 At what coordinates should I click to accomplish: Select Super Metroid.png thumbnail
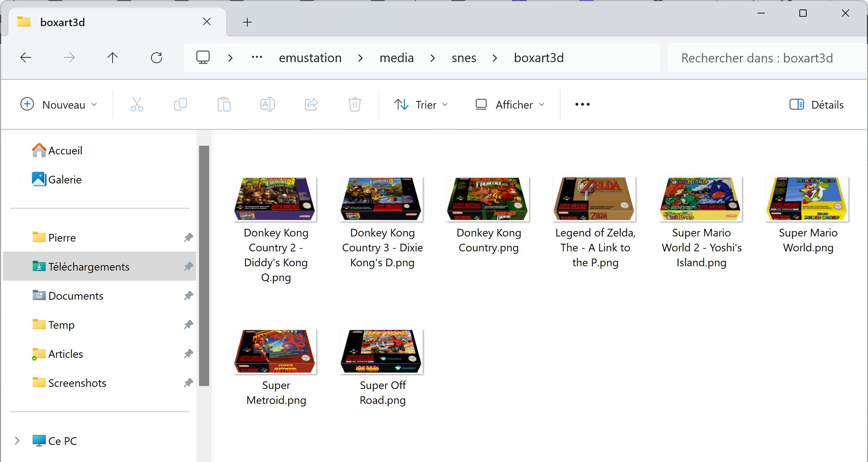276,352
